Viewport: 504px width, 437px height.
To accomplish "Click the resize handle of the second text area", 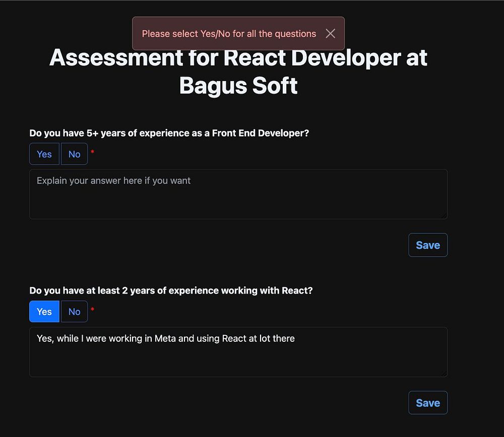I will 444,374.
